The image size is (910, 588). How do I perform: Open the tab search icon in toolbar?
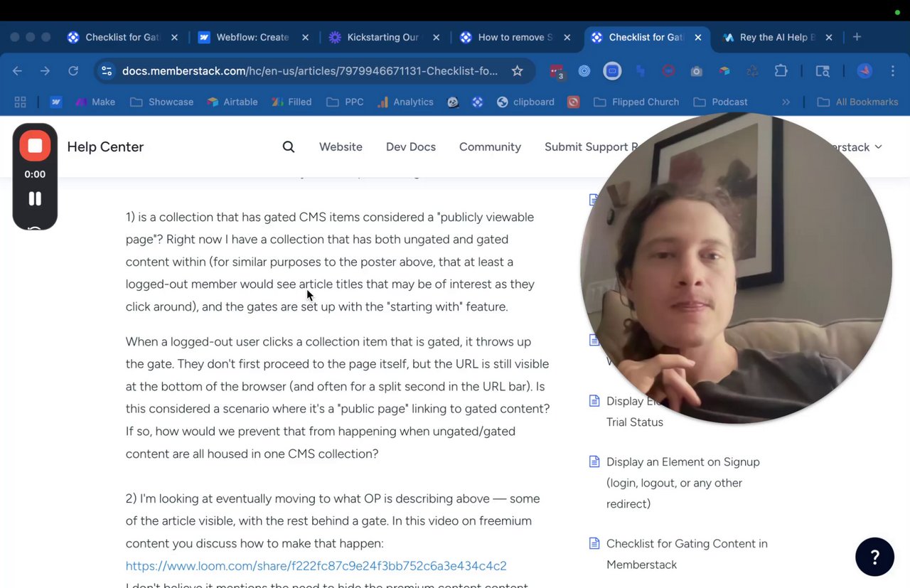coord(823,71)
